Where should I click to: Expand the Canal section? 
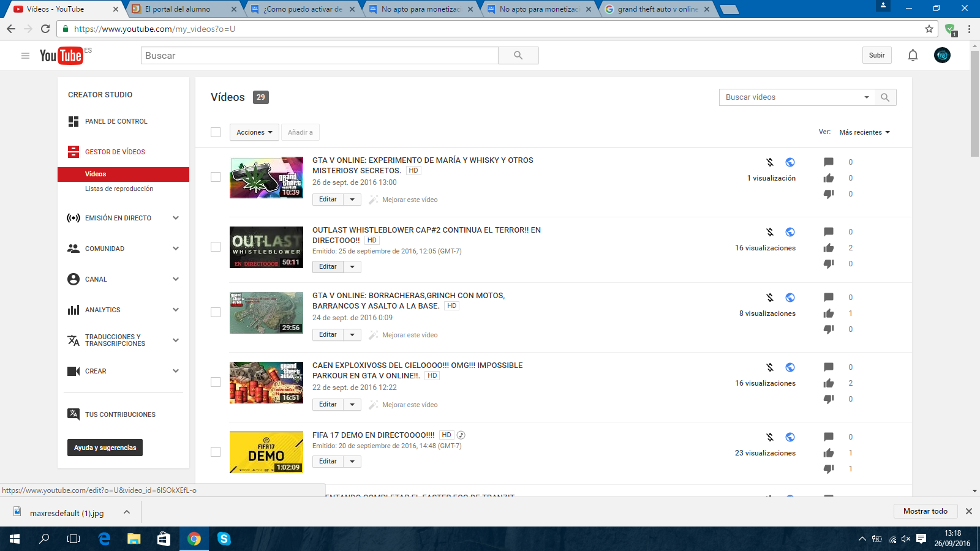pos(176,279)
